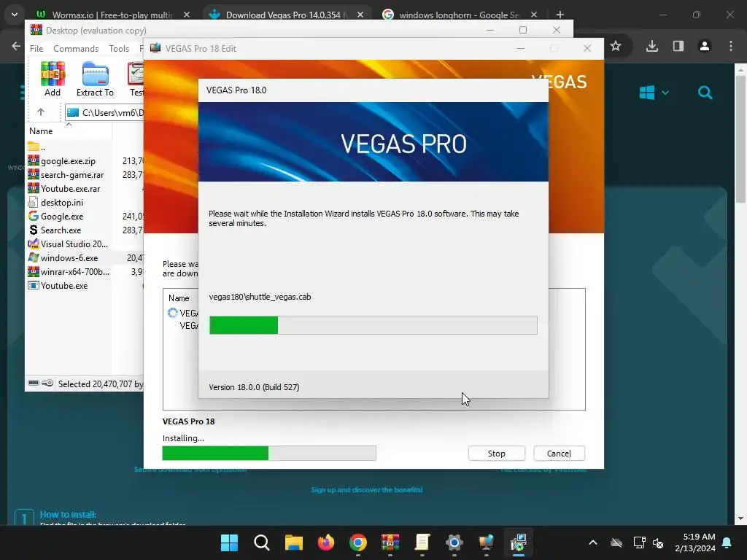Open Chrome profile icon
Image resolution: width=747 pixels, height=560 pixels.
click(x=704, y=46)
